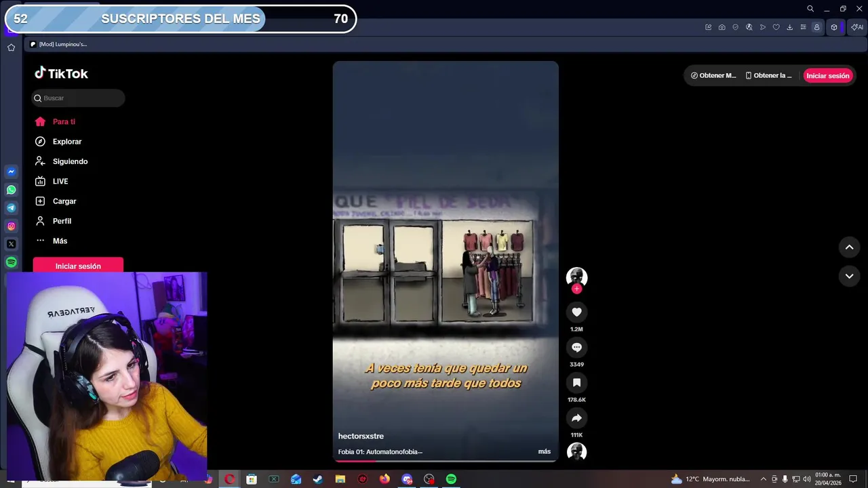Open Discord in taskbar
This screenshot has width=868, height=488.
(407, 479)
